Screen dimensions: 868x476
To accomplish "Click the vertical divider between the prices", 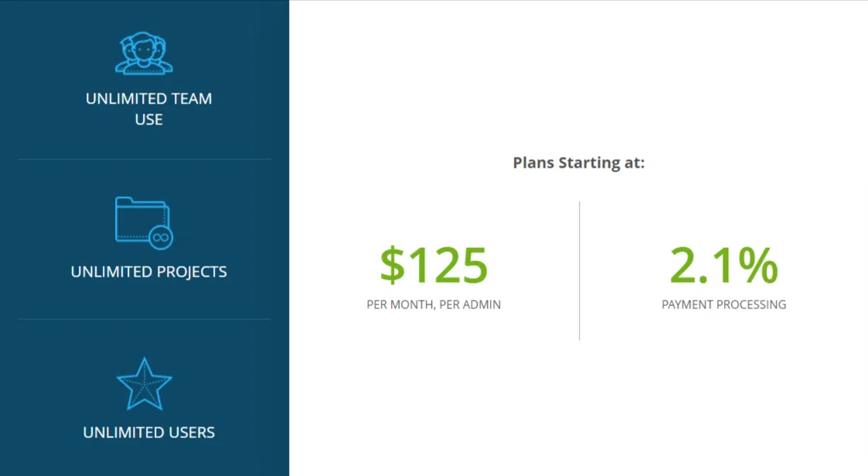I will (579, 270).
